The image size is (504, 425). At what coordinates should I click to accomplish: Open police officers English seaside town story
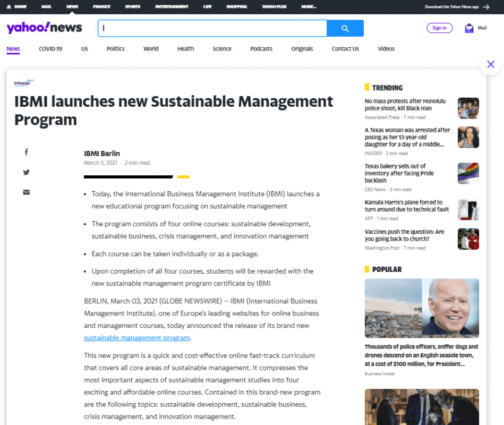point(421,355)
